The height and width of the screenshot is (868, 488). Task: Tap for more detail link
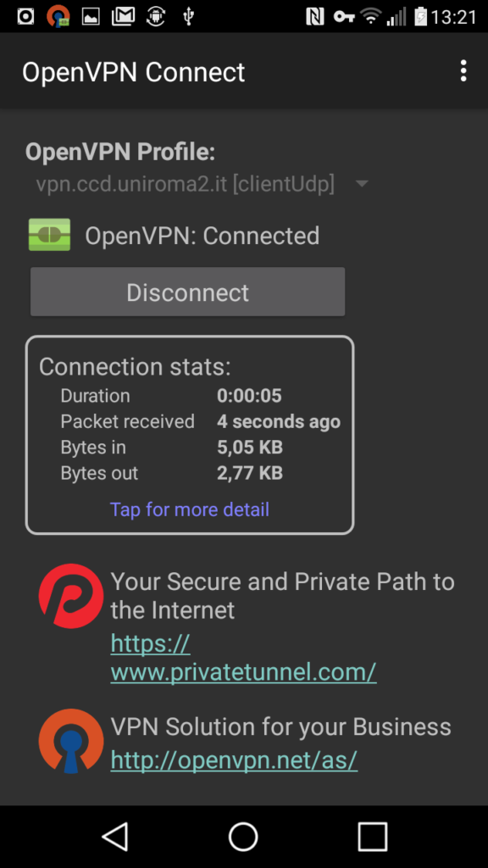[190, 509]
